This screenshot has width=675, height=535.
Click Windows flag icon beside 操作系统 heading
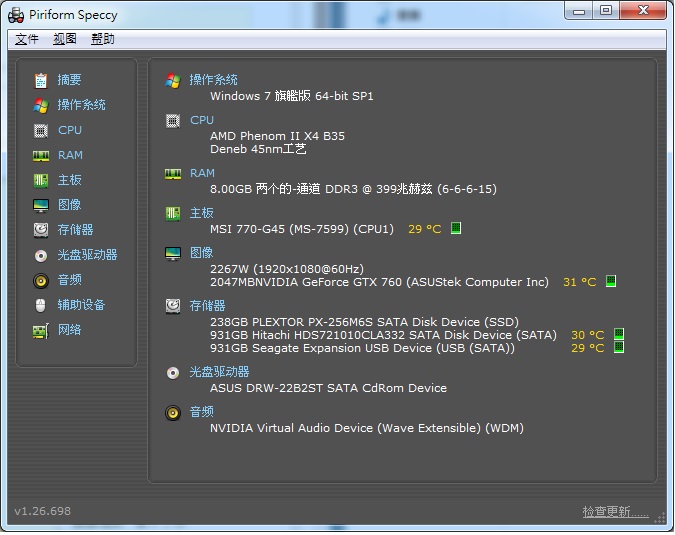click(173, 80)
